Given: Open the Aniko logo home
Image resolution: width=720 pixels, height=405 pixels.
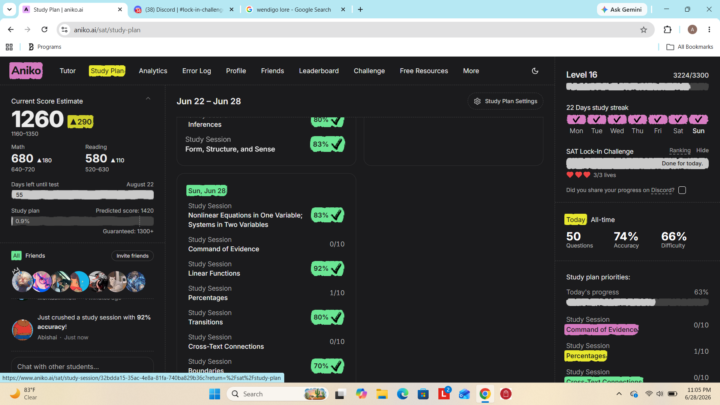Looking at the screenshot, I should coord(26,71).
